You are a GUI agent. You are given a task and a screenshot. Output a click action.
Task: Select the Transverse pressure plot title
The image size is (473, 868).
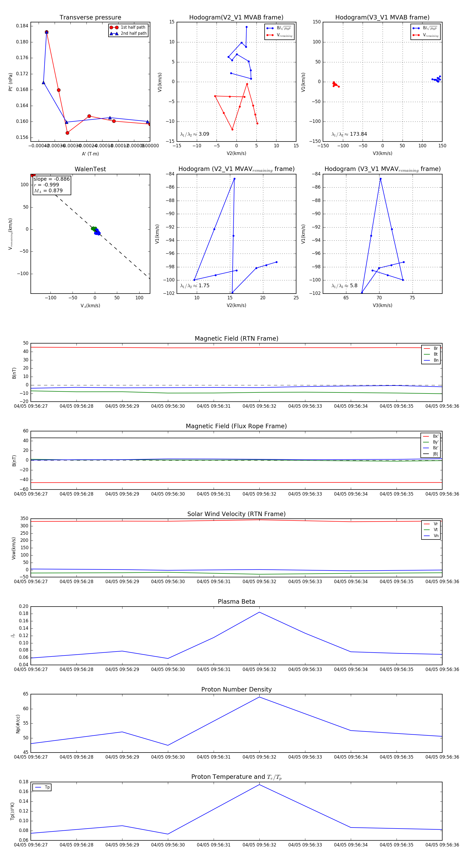[x=90, y=18]
